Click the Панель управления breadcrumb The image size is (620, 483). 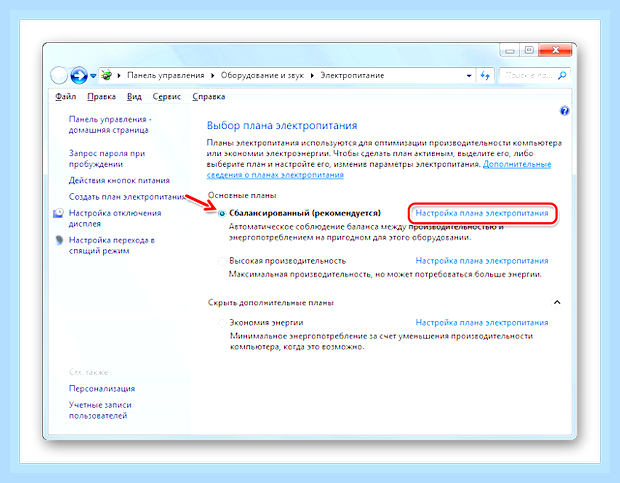(x=166, y=75)
